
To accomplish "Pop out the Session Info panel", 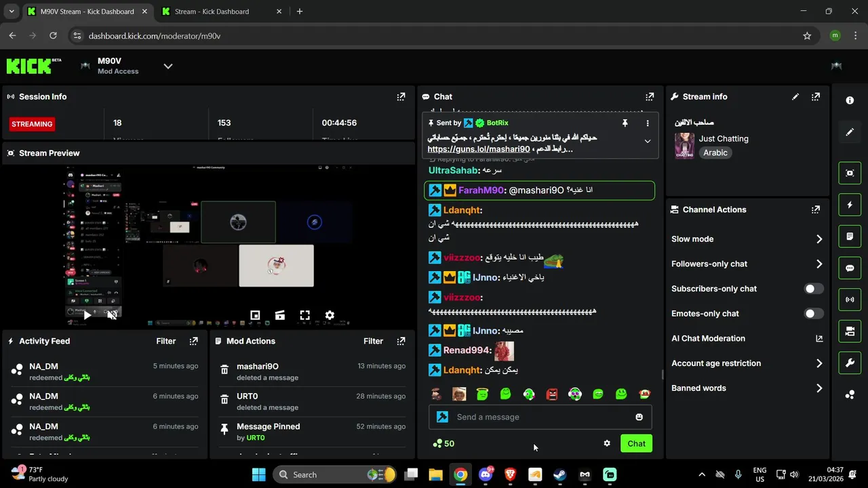I will [x=401, y=97].
